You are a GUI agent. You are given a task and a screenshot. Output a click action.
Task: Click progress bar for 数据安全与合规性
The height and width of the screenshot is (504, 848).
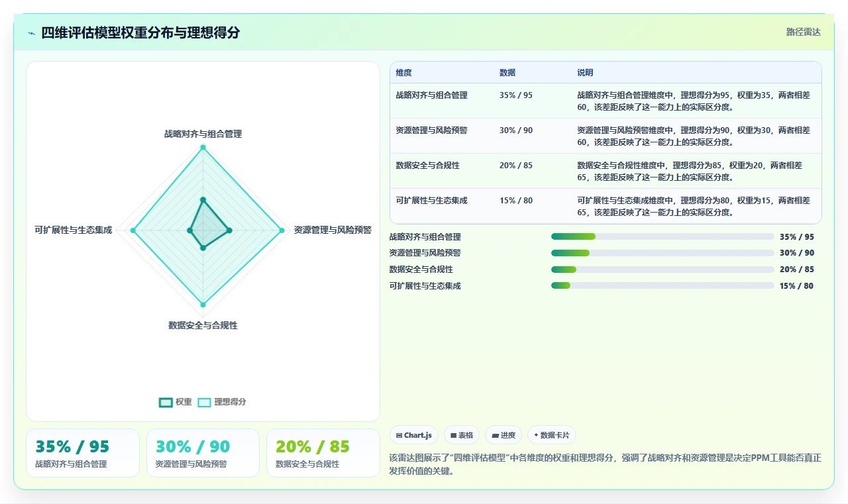[662, 270]
